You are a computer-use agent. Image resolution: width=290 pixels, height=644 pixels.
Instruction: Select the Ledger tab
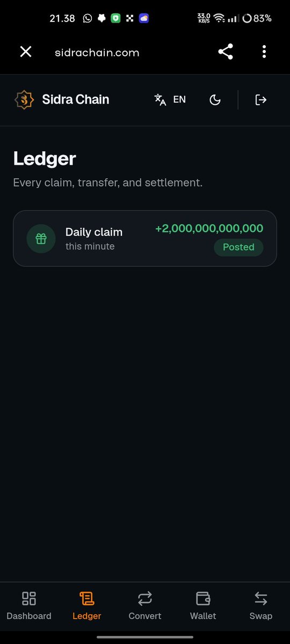click(87, 606)
